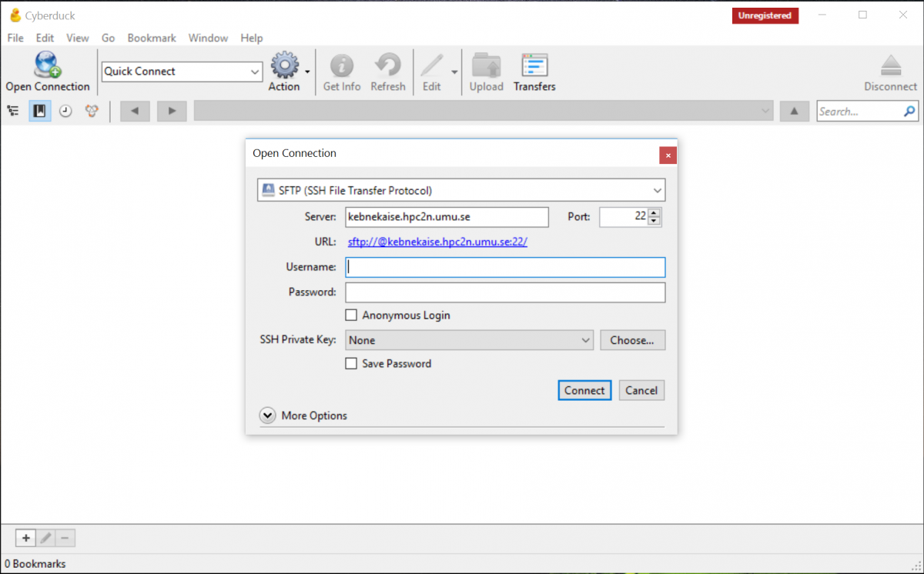Click the Open Connection globe icon
The width and height of the screenshot is (924, 574).
coord(48,65)
